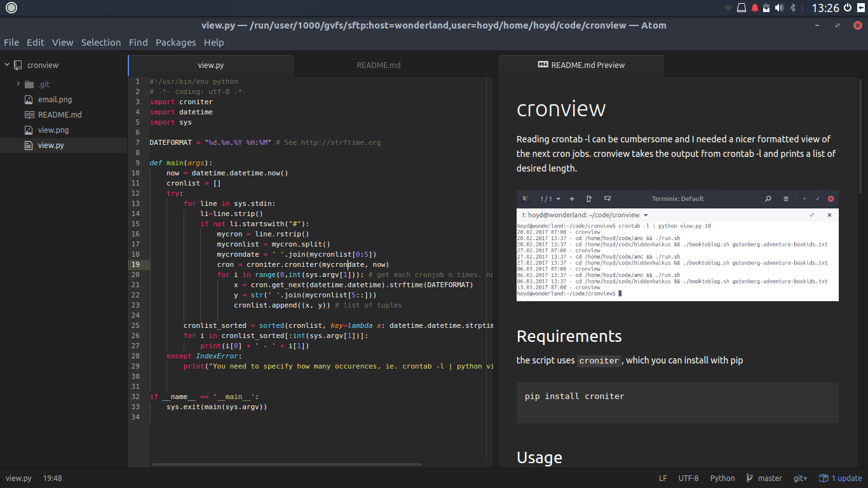868x488 pixels.
Task: Open the Packages menu
Action: [176, 43]
